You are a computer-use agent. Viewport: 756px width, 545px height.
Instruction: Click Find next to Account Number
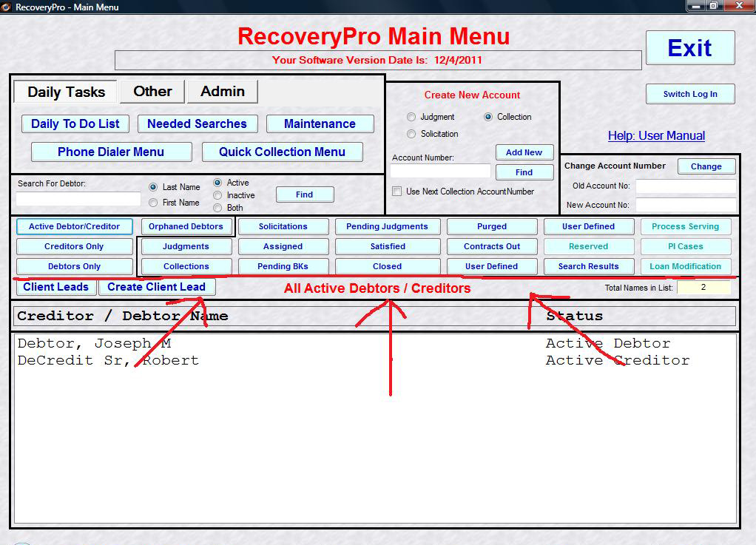pyautogui.click(x=524, y=172)
